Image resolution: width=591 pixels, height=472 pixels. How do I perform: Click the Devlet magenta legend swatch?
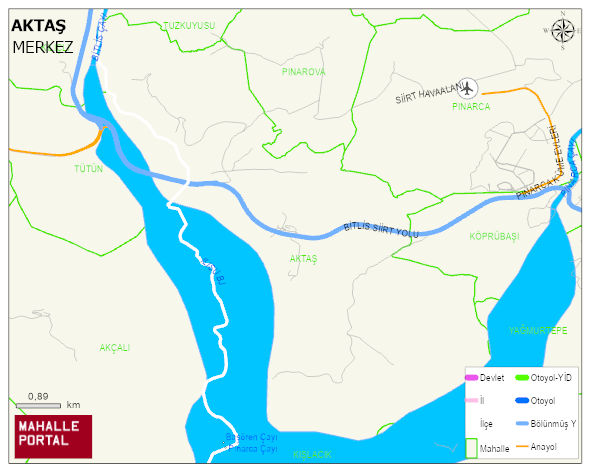click(472, 377)
